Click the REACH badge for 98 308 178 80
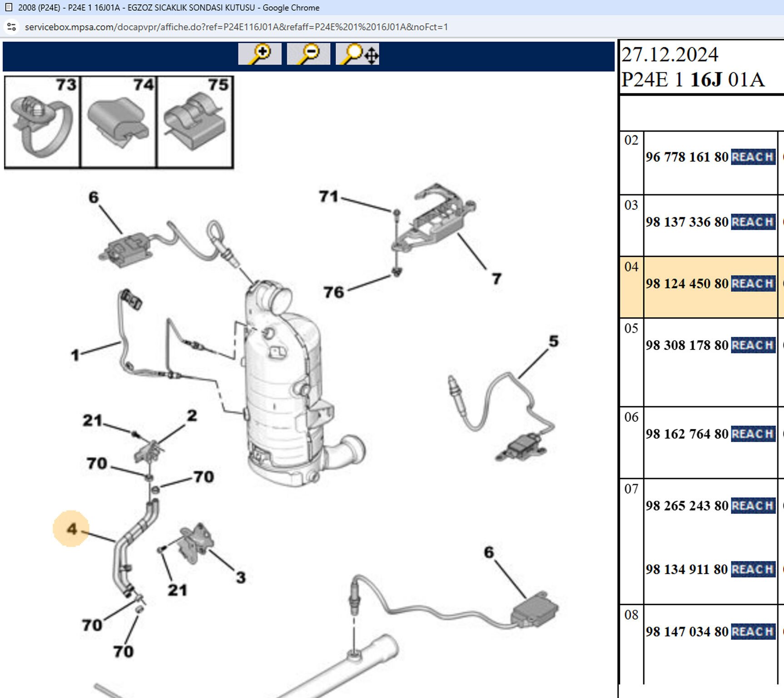Image resolution: width=784 pixels, height=698 pixels. [x=753, y=345]
